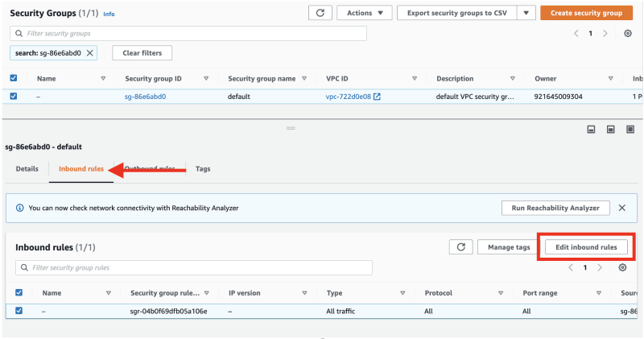Click info icon in Reachability banner
Viewport: 644px width, 339px height.
coord(19,208)
